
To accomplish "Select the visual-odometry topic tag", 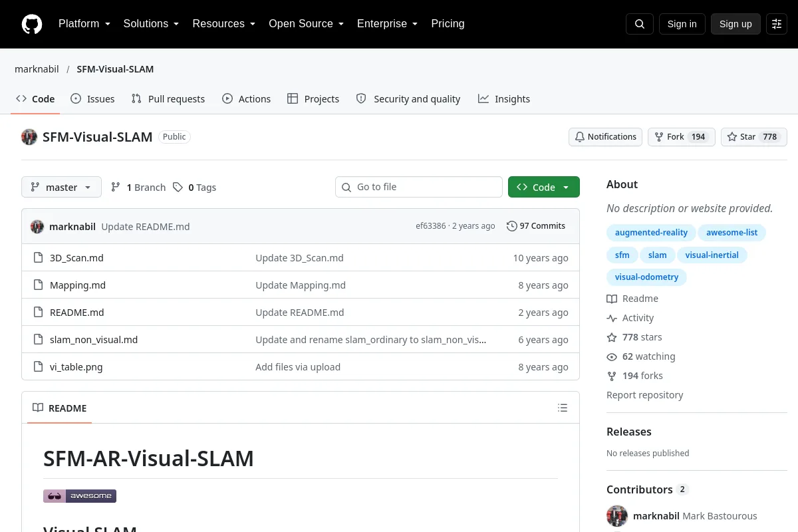I will point(646,277).
